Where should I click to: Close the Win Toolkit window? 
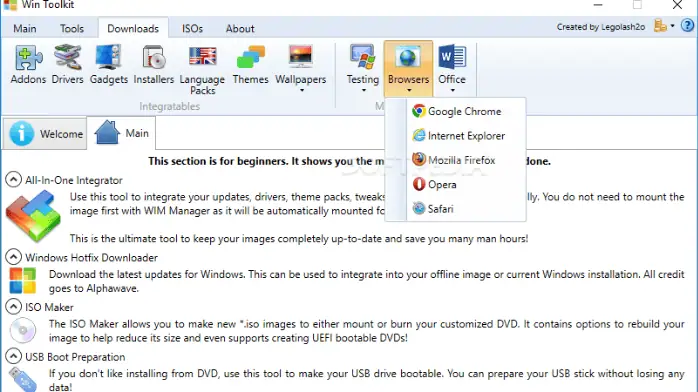(x=677, y=5)
